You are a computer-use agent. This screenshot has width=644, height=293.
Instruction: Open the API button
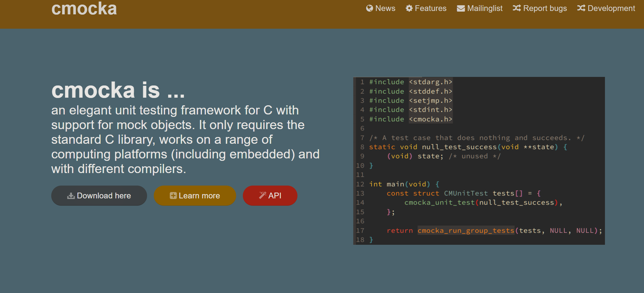click(x=270, y=196)
